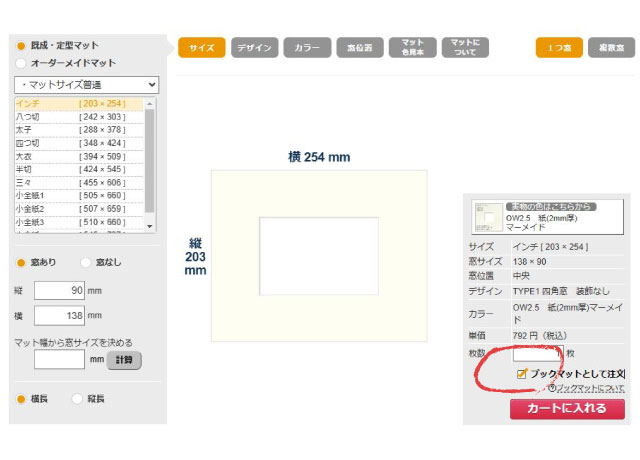Screen dimensions: 640x460
Task: Click the white window opening in mat preview
Action: tap(319, 256)
